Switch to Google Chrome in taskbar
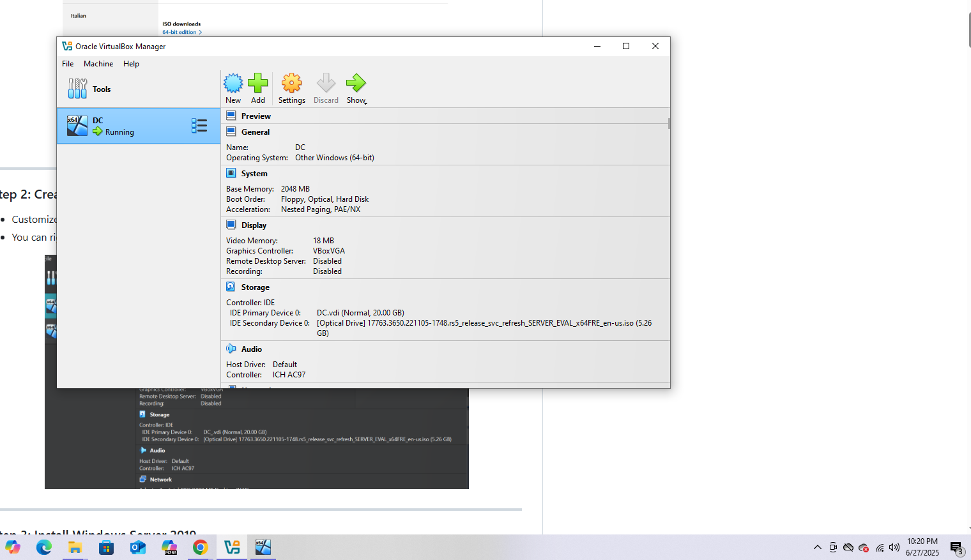The height and width of the screenshot is (560, 971). [201, 547]
